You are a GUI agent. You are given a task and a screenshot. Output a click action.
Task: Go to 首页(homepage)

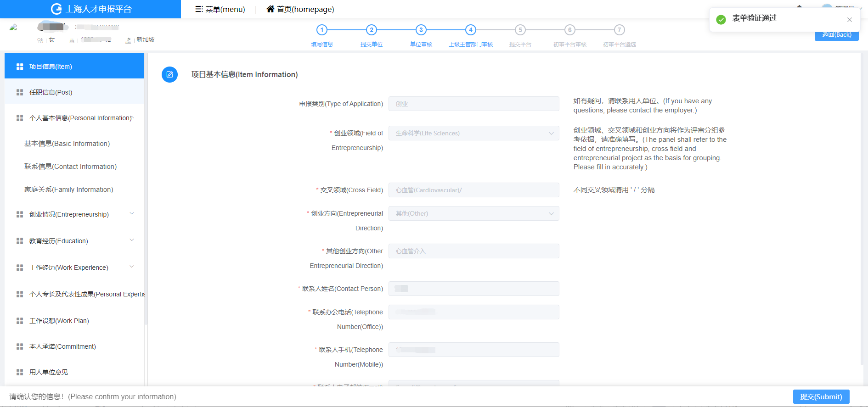[x=300, y=9]
